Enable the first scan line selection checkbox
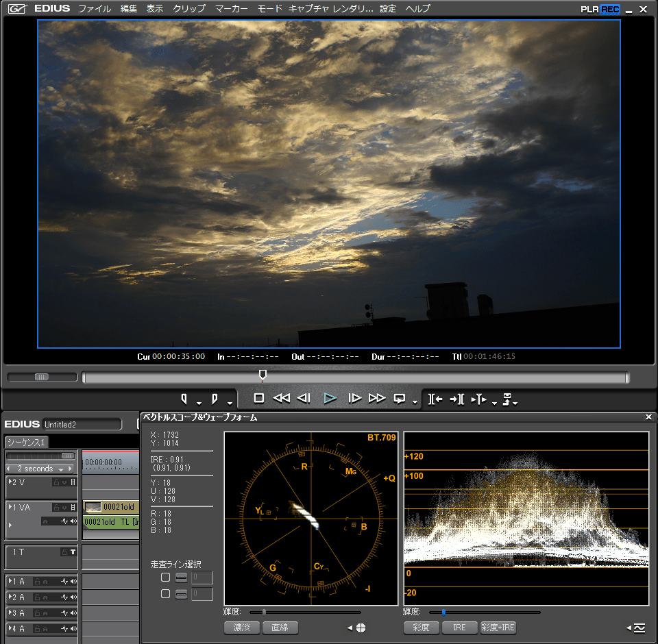 (165, 578)
